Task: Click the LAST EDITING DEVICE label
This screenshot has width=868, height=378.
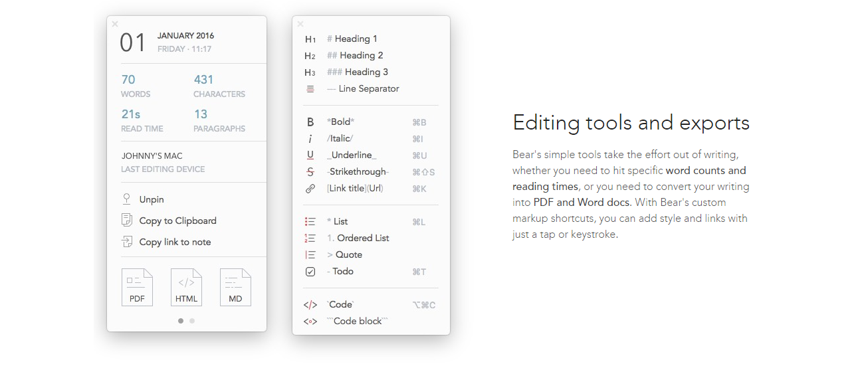Action: (163, 169)
